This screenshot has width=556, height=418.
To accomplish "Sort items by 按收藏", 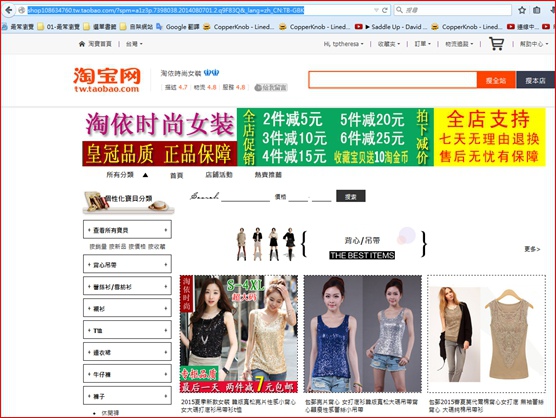I will [x=157, y=246].
